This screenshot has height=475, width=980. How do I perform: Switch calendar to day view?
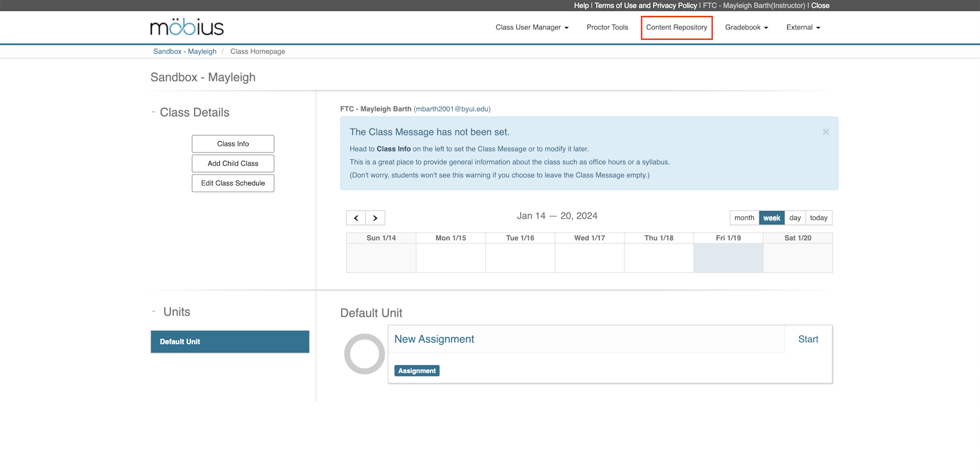[795, 218]
